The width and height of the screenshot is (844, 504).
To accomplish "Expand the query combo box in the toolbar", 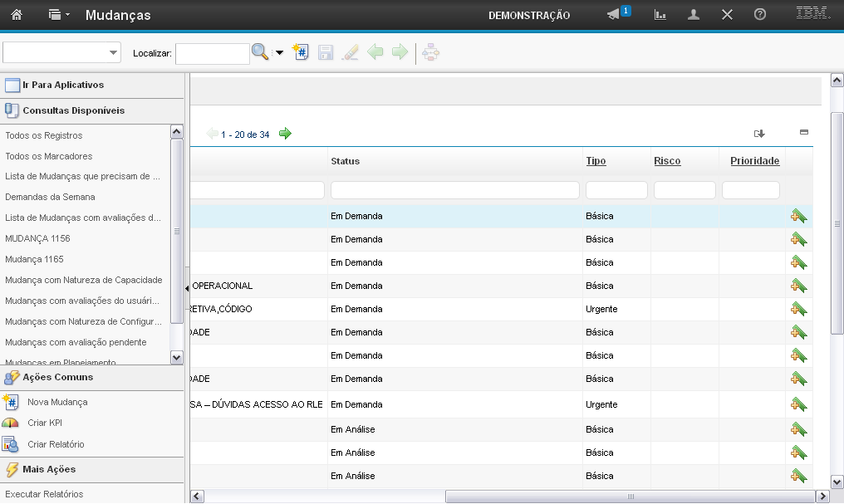I will (114, 53).
